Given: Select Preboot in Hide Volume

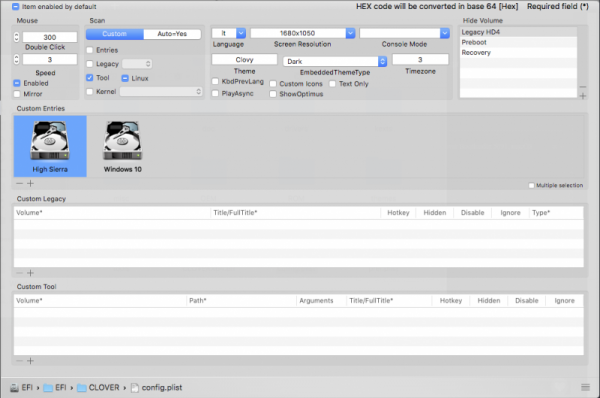Looking at the screenshot, I should [518, 42].
